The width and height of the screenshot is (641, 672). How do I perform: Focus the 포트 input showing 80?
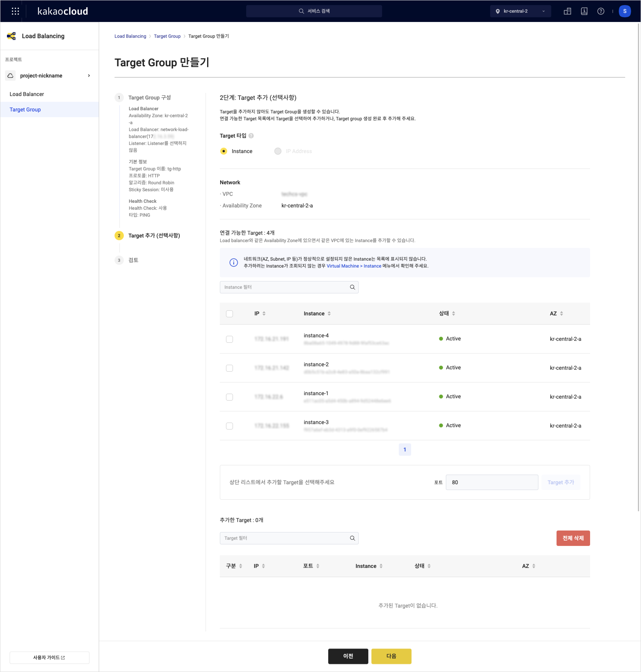[x=492, y=482]
